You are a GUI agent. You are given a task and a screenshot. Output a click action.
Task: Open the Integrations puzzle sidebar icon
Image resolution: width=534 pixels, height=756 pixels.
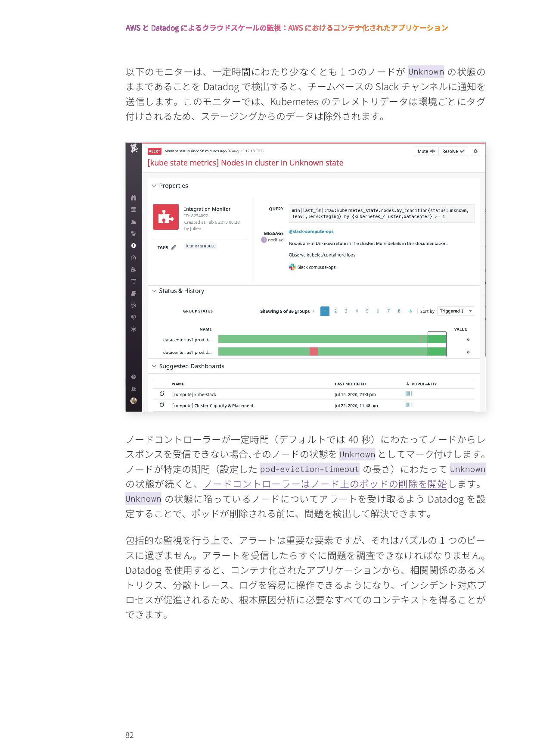[133, 269]
